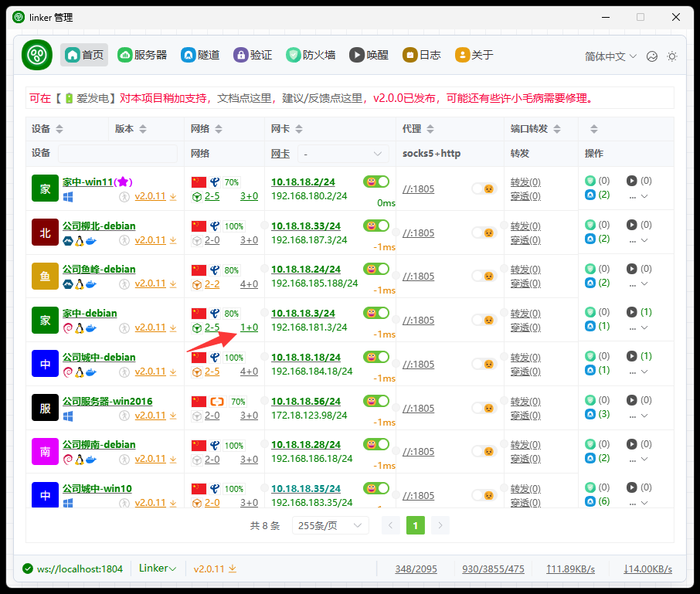Open device 公司服务器-win2016
The image size is (700, 594).
[107, 401]
